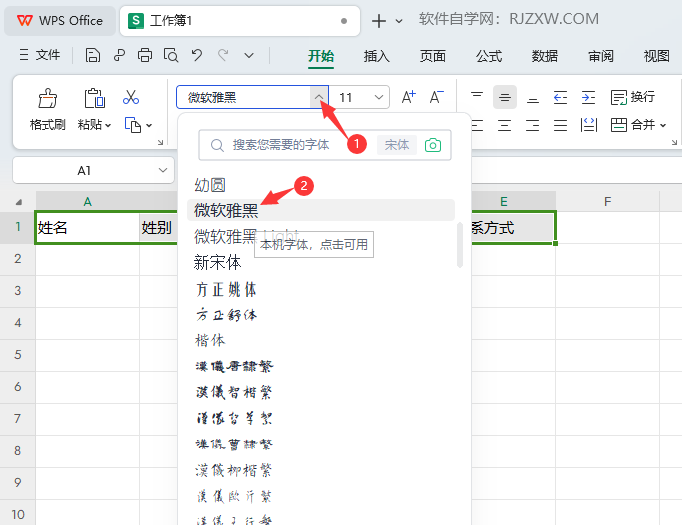Apply justify alignment
The height and width of the screenshot is (525, 682).
[x=560, y=125]
